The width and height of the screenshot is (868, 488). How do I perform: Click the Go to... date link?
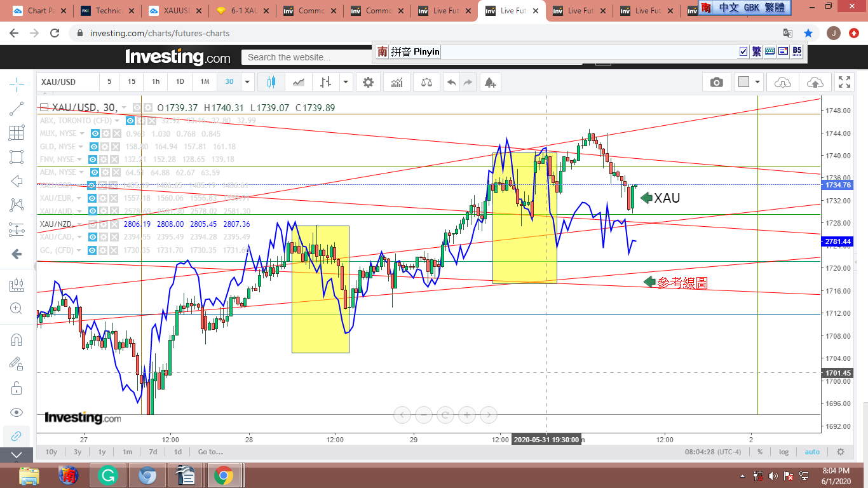click(x=210, y=452)
